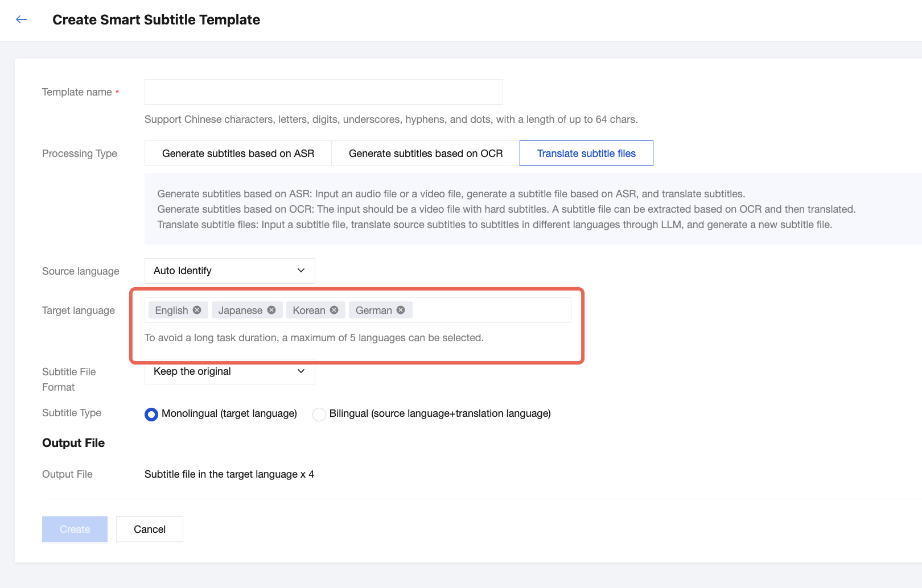Select Monolingual (target language) subtitle type
The height and width of the screenshot is (588, 922).
click(151, 414)
